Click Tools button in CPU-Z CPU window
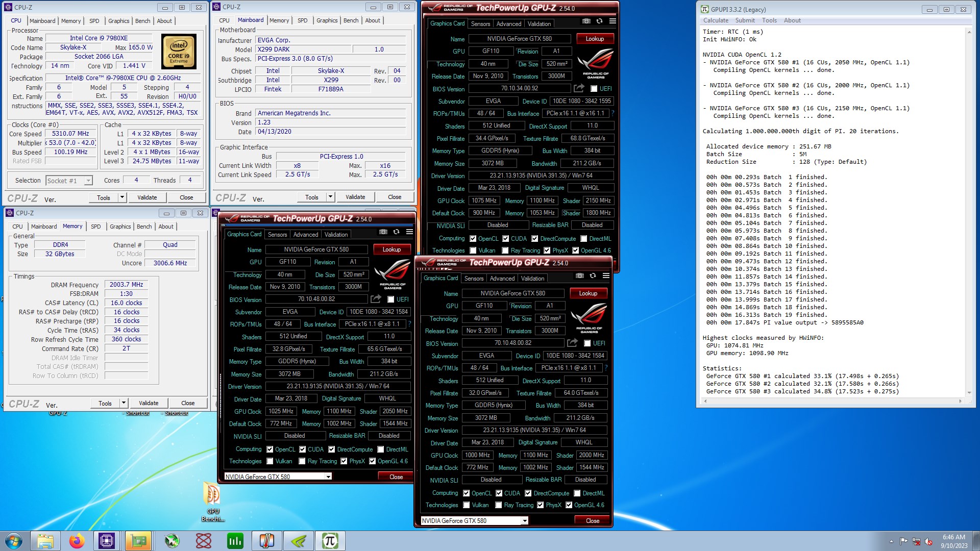Image resolution: width=980 pixels, height=551 pixels. click(x=104, y=197)
